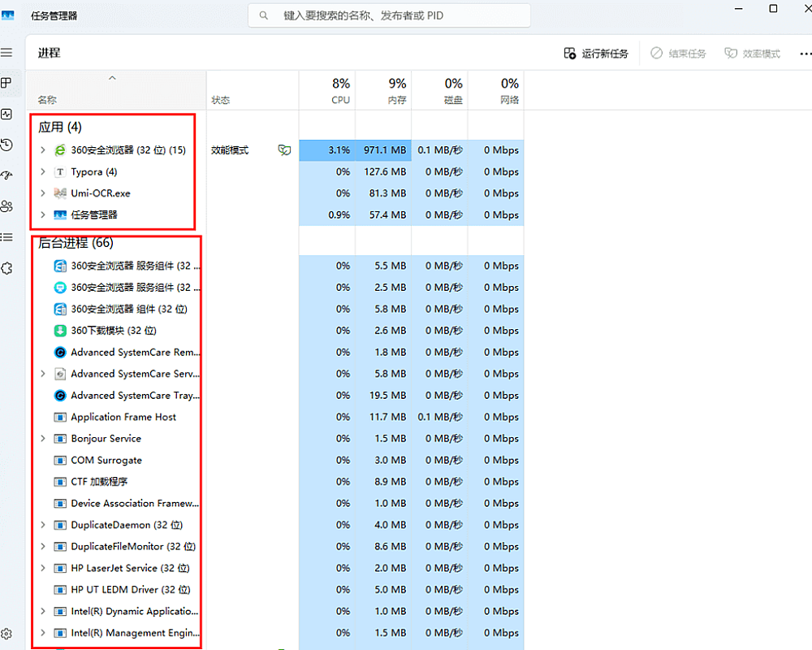Expand the Typora process group
Image resolution: width=812 pixels, height=650 pixels.
pyautogui.click(x=43, y=172)
